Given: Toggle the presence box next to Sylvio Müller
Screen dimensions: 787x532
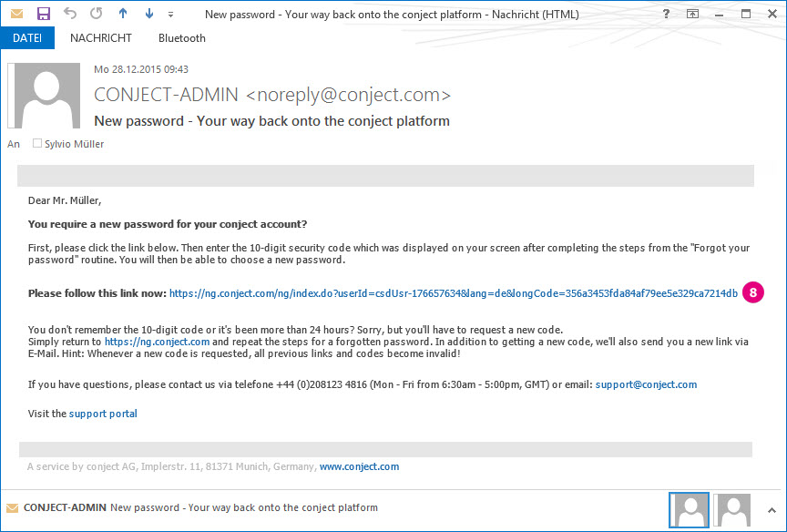Looking at the screenshot, I should point(37,144).
